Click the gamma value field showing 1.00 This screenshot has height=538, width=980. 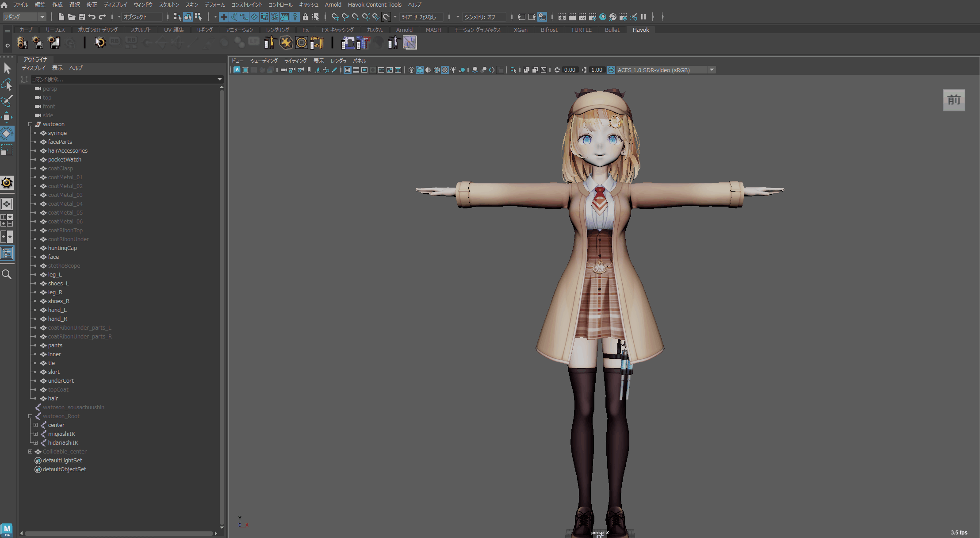click(597, 70)
